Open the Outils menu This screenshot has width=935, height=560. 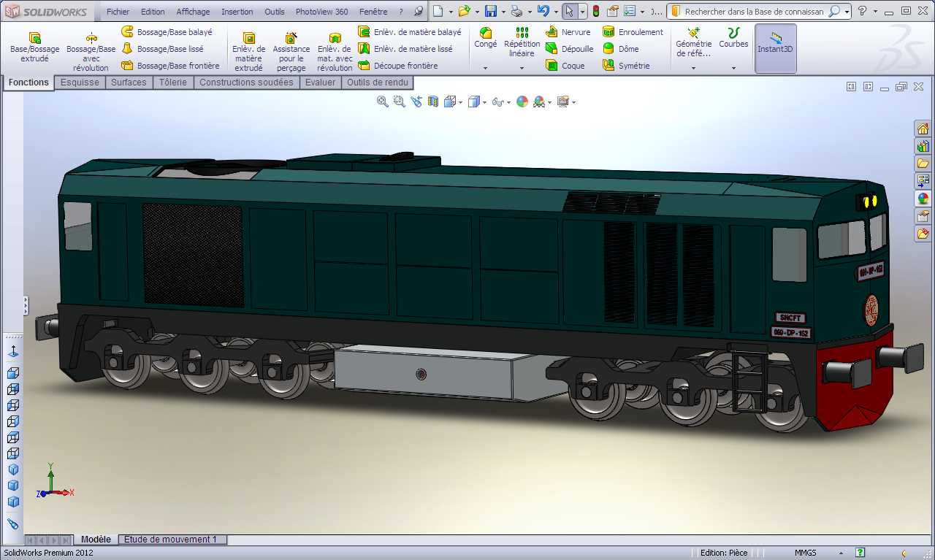[x=275, y=12]
